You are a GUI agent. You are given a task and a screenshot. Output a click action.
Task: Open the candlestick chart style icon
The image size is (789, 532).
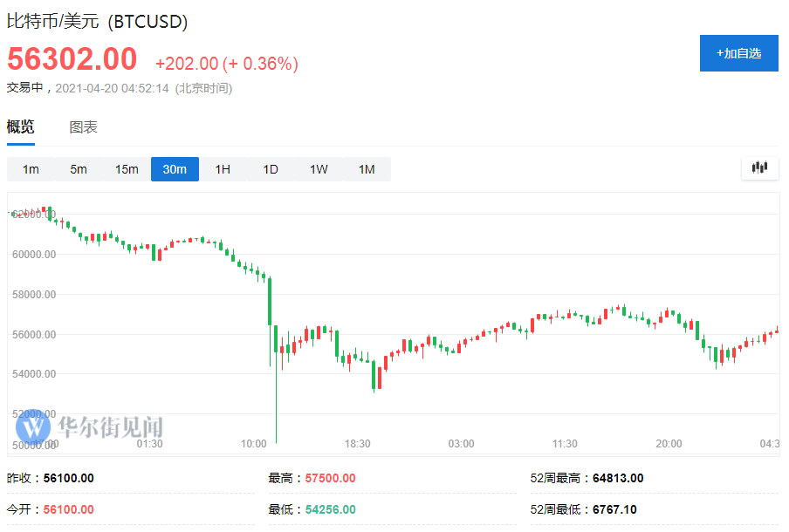[758, 167]
